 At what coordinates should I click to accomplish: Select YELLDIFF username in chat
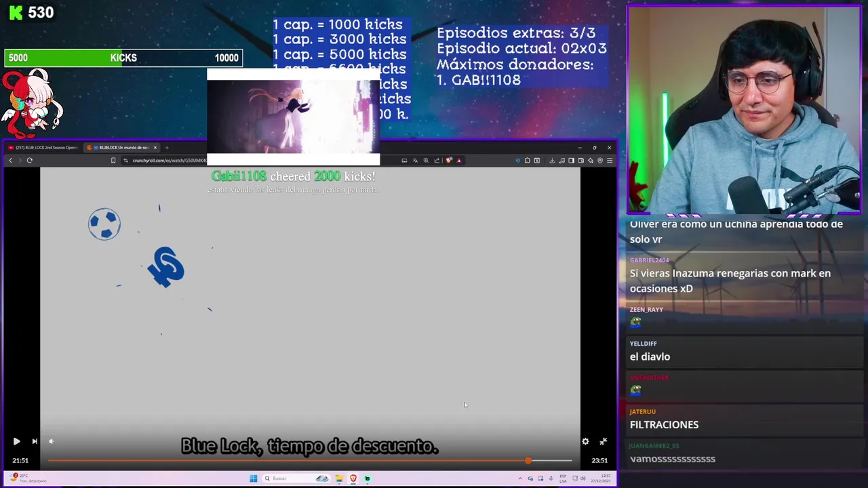pos(643,344)
